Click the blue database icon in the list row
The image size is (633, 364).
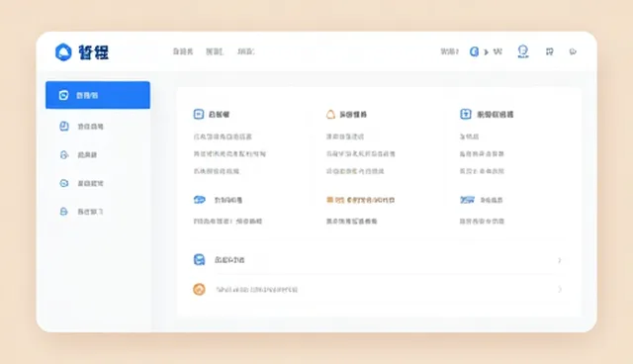199,259
